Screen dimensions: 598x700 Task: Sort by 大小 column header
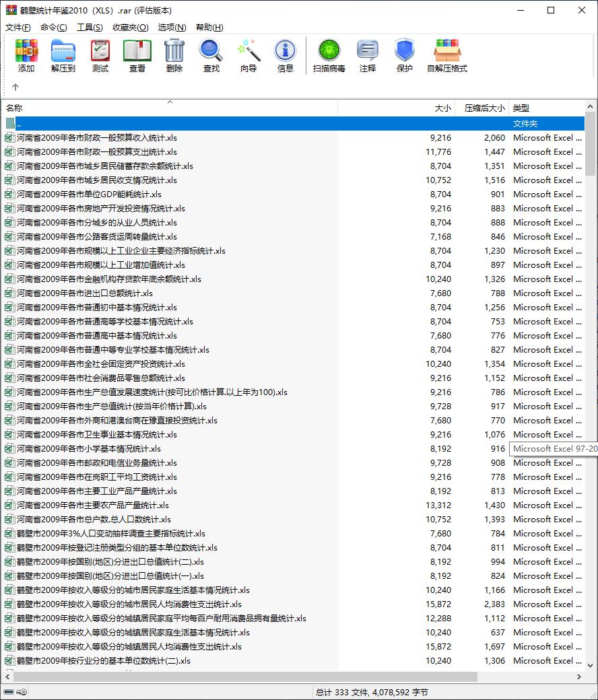(x=396, y=108)
